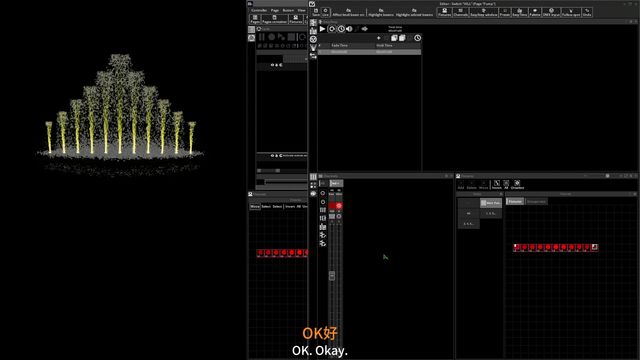Click the Play button in the Steps panel
This screenshot has width=640, height=360.
click(x=322, y=29)
